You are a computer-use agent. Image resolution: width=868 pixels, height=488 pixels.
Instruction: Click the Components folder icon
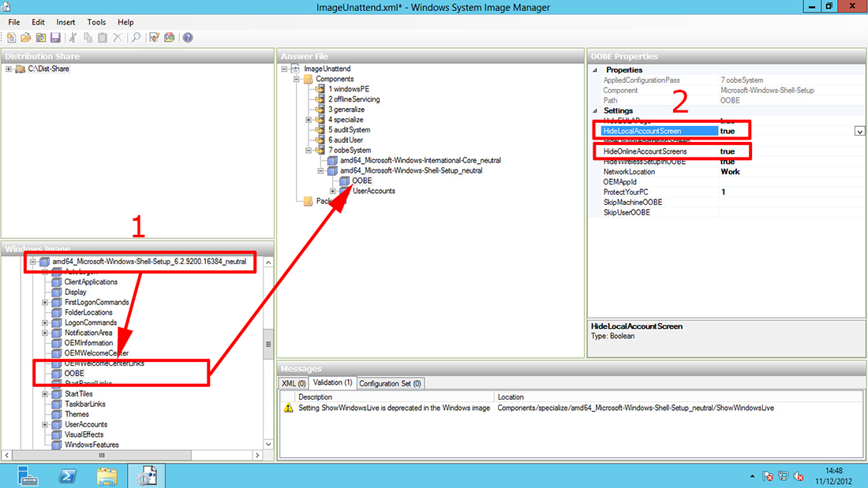[308, 79]
